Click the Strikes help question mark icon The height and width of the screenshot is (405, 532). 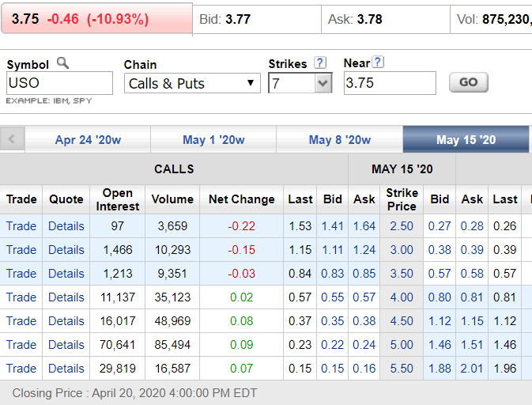click(319, 62)
